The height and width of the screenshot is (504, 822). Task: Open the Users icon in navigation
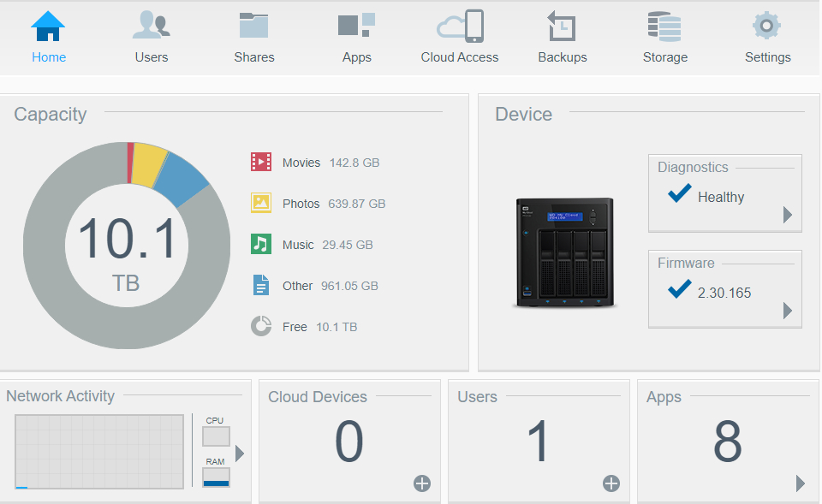(151, 25)
